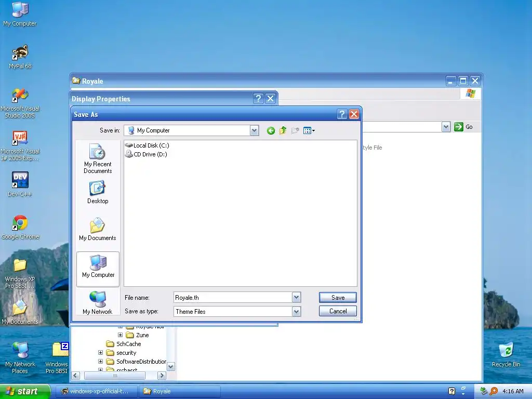Select CD Drive (D:) in file list
The image size is (532, 399).
(146, 154)
